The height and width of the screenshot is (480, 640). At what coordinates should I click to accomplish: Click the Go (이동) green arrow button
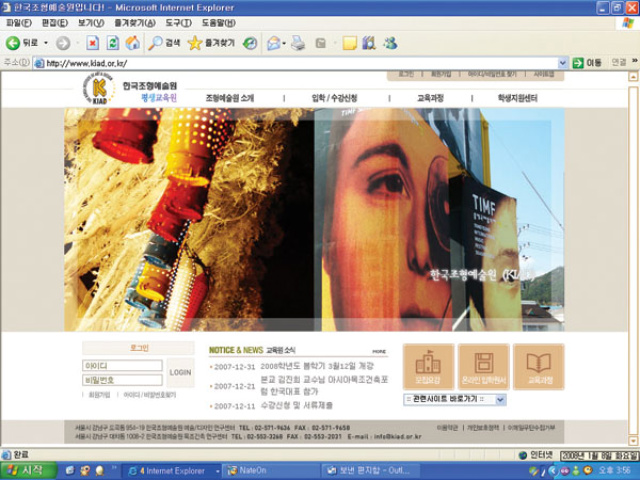coord(578,63)
